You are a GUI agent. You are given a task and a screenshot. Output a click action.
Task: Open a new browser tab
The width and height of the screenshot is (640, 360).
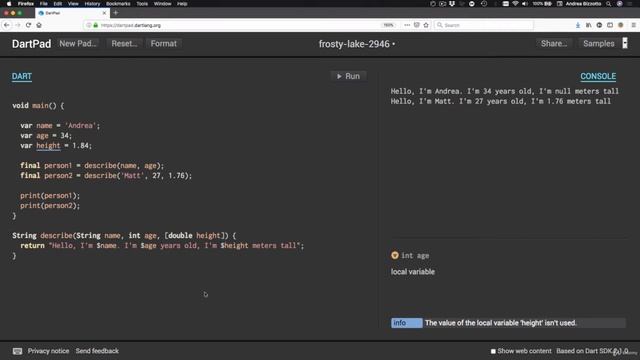point(116,13)
